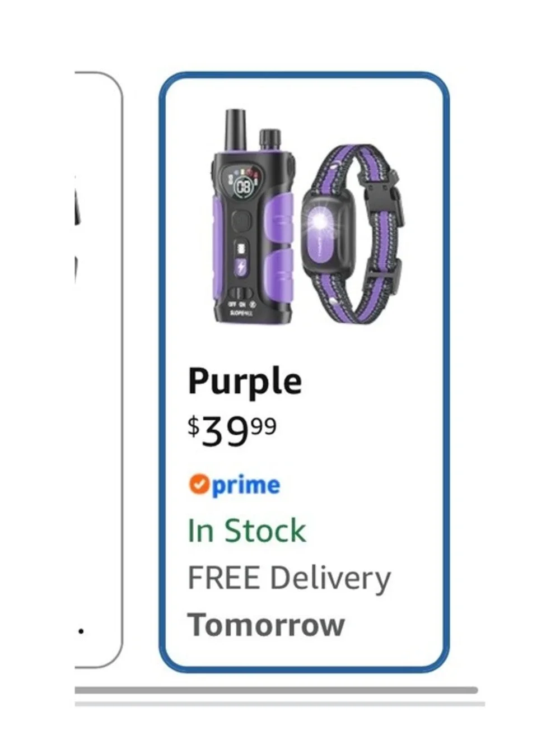Select the partially visible previous variant card
560x744 pixels.
(x=98, y=370)
